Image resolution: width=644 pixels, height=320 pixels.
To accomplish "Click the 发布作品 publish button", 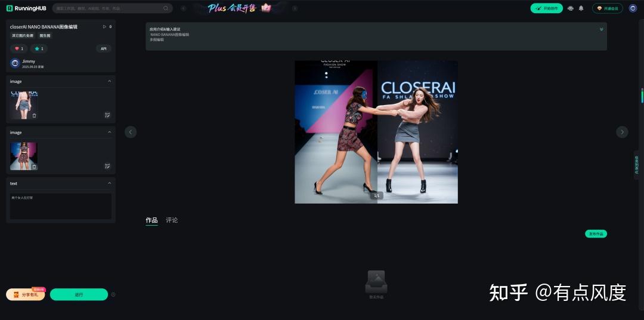I will point(596,234).
